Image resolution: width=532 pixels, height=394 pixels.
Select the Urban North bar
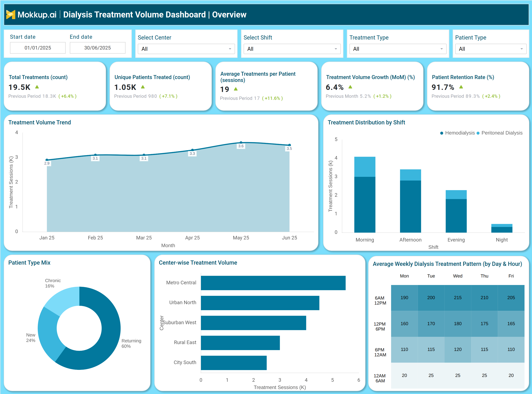pyautogui.click(x=260, y=303)
